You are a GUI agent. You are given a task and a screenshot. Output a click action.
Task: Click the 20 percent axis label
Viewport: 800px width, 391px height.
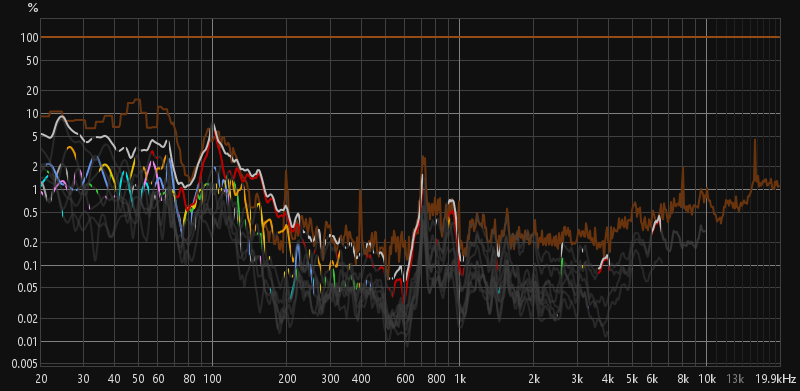pyautogui.click(x=33, y=91)
